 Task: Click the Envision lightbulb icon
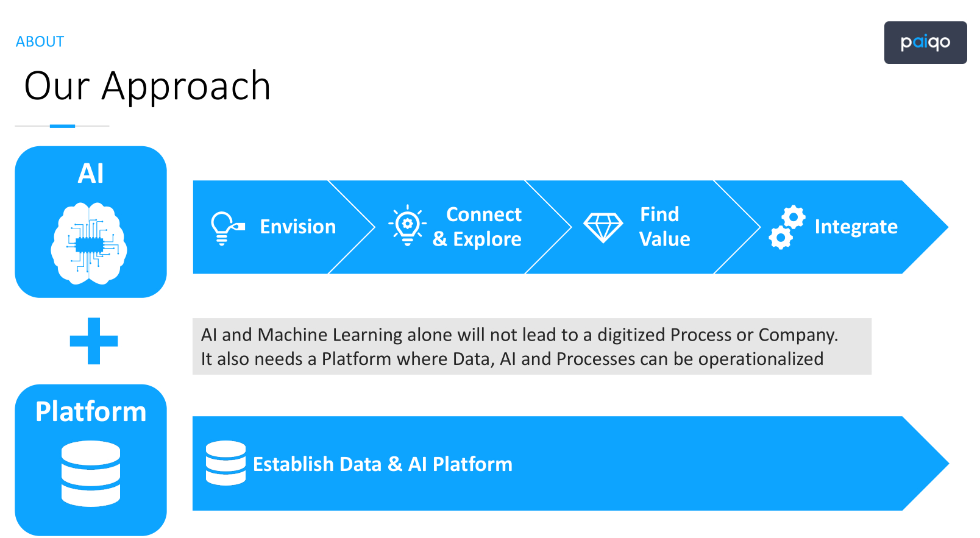(227, 228)
